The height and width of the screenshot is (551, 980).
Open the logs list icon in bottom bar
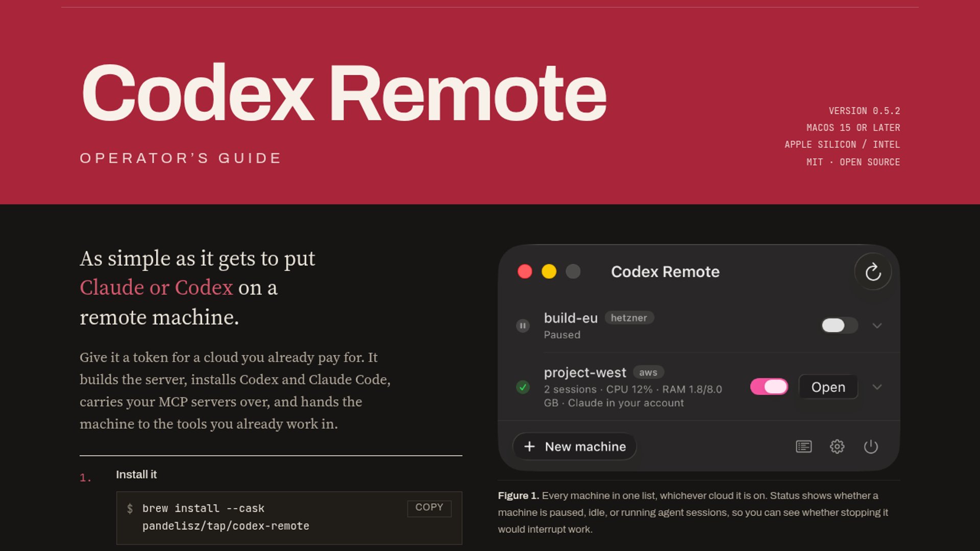pos(803,447)
